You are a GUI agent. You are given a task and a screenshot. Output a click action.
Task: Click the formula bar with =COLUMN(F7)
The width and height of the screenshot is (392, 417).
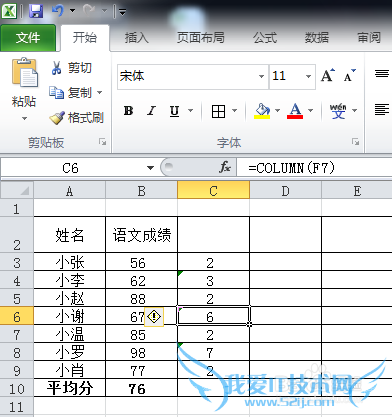coord(314,168)
